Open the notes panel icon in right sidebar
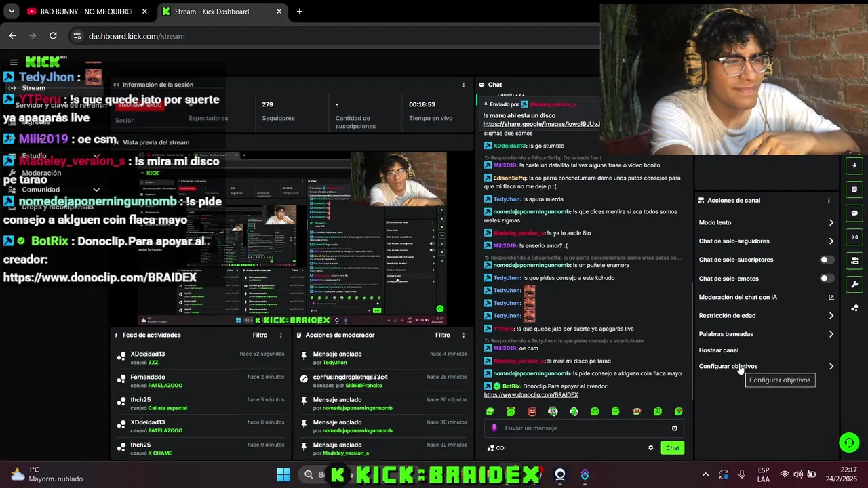 coord(854,190)
